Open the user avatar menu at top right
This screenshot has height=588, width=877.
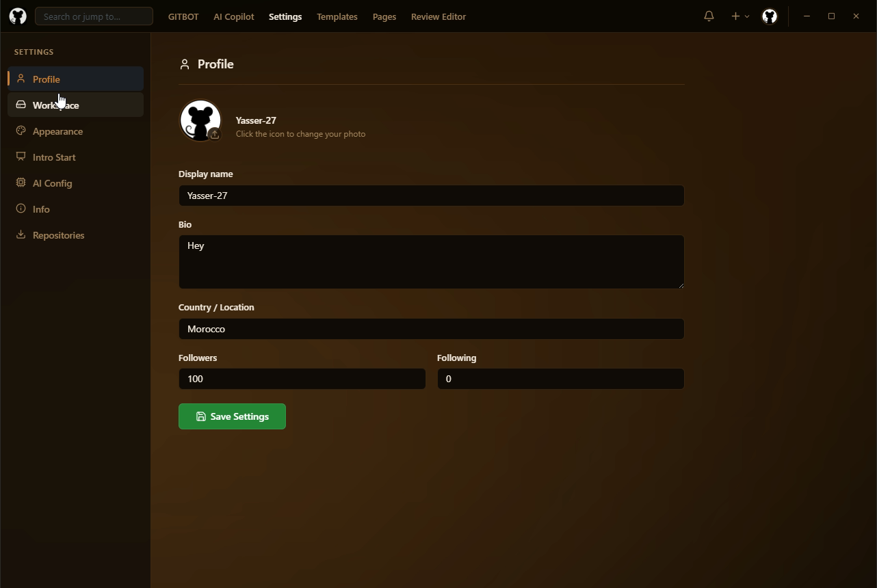pos(770,16)
